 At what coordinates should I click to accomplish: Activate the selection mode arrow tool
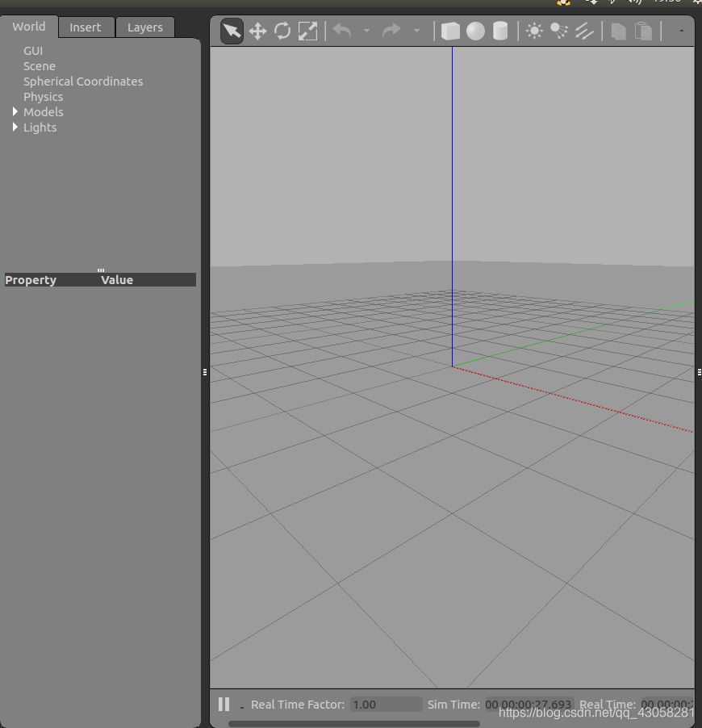click(232, 31)
